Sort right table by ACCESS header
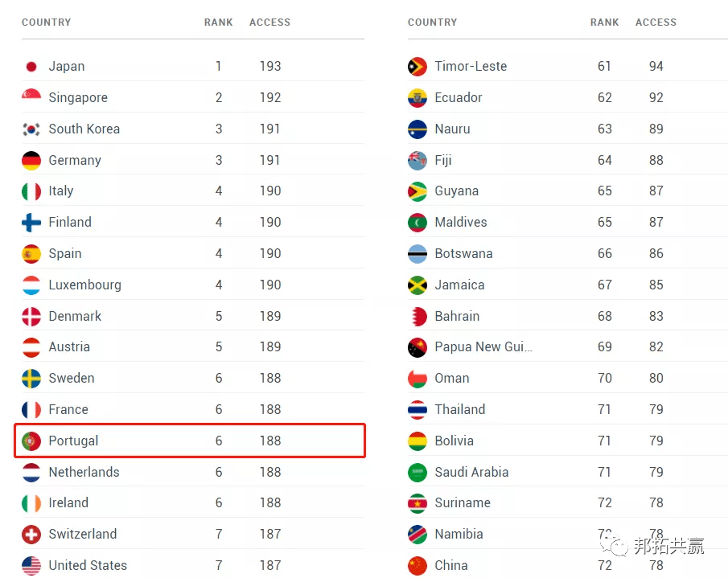This screenshot has height=578, width=728. pos(656,23)
